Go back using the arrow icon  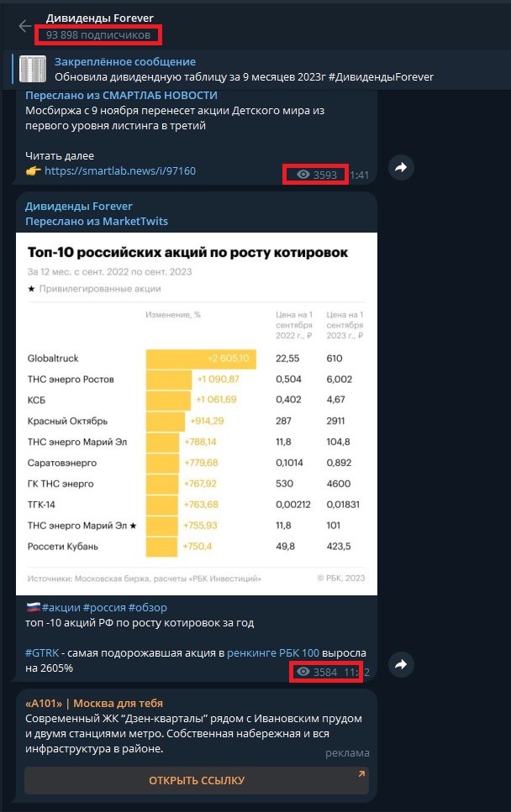(24, 26)
